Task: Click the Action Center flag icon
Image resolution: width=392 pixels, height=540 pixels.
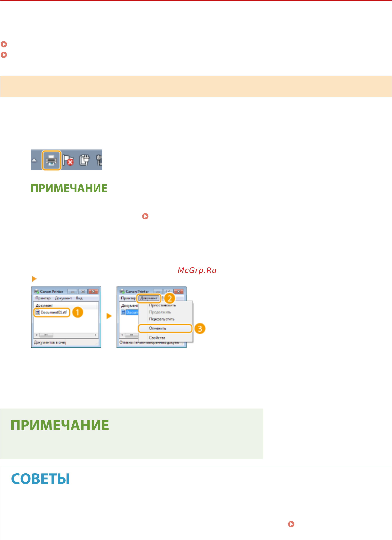Action: 68,160
